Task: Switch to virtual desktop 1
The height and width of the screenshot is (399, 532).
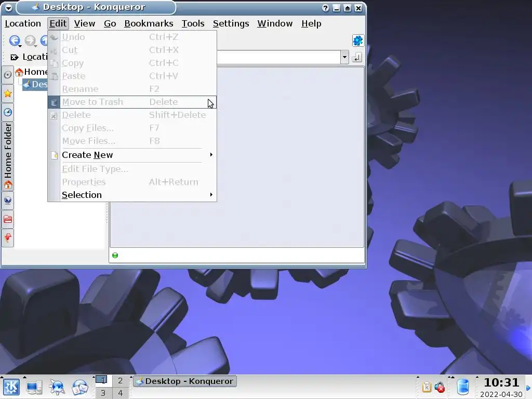Action: tap(103, 381)
